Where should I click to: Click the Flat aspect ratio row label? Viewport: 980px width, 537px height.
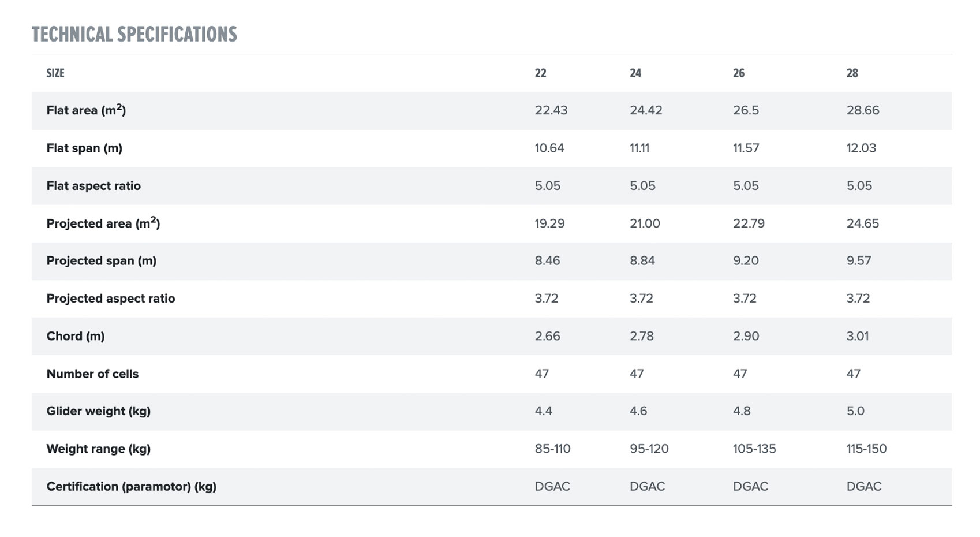click(93, 186)
